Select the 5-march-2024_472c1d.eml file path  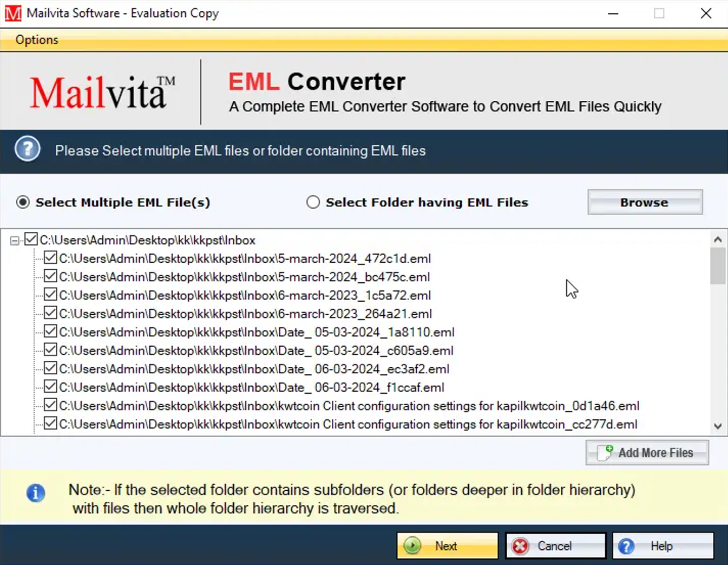pos(245,258)
